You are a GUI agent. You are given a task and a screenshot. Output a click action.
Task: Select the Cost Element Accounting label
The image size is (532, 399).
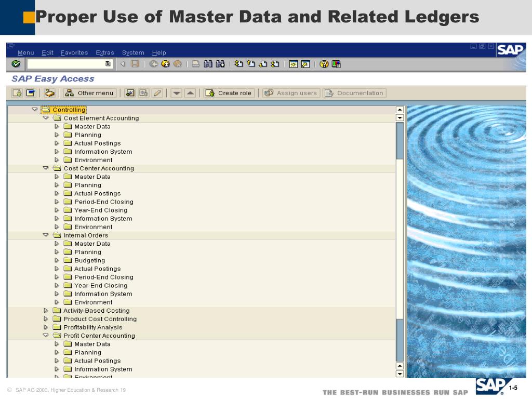tap(101, 118)
